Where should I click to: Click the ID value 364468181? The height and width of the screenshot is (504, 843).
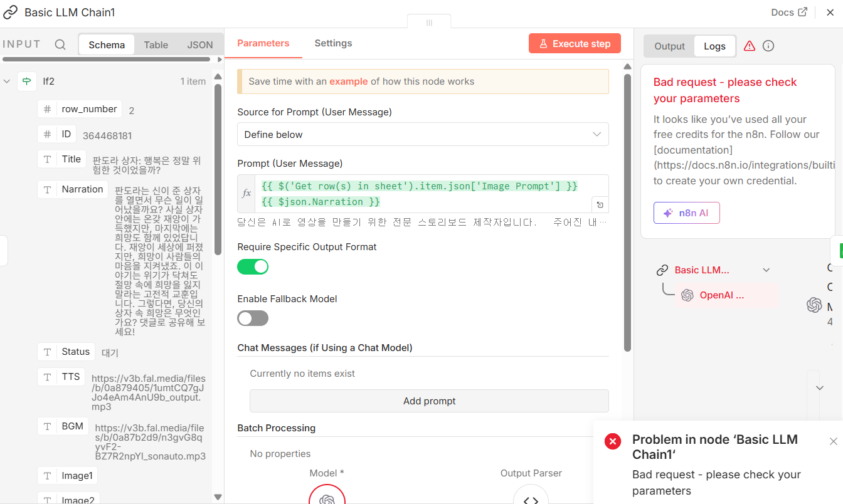[107, 135]
